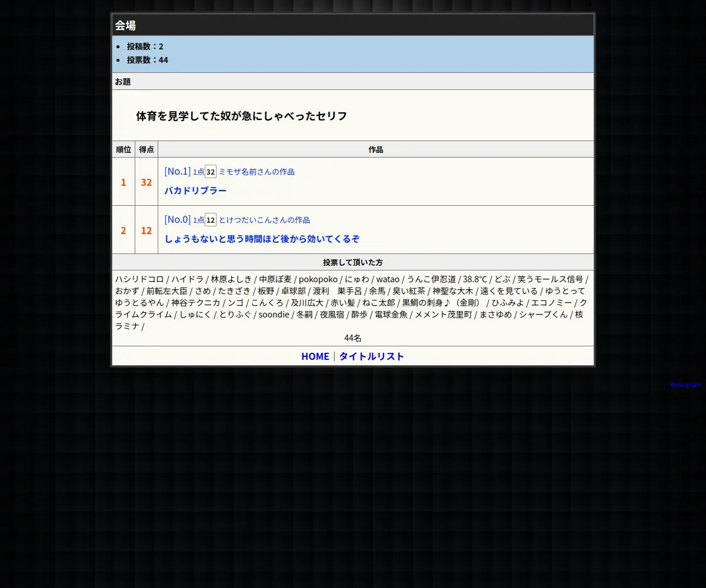Click the orange 12 score in 得点 column
Screen dimensions: 706x588
pos(146,230)
